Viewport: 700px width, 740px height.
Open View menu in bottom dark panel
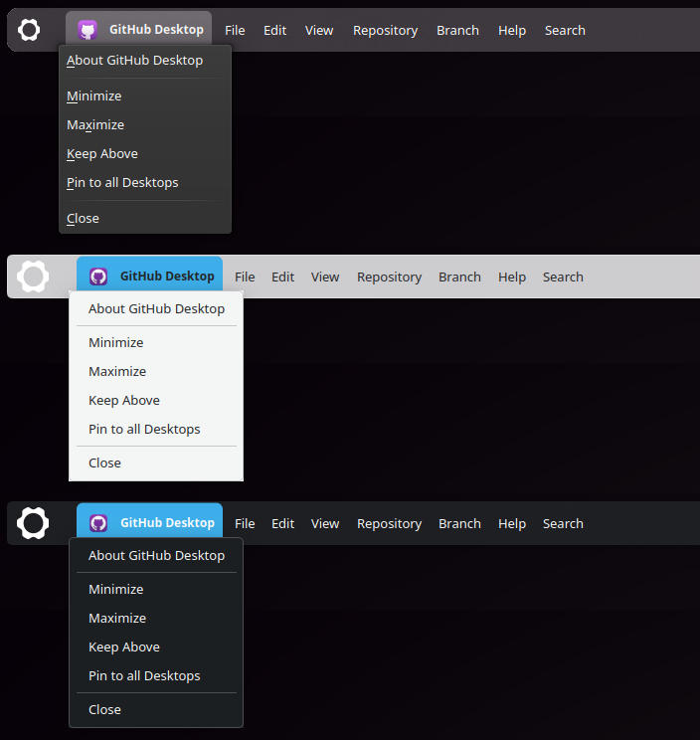[325, 524]
